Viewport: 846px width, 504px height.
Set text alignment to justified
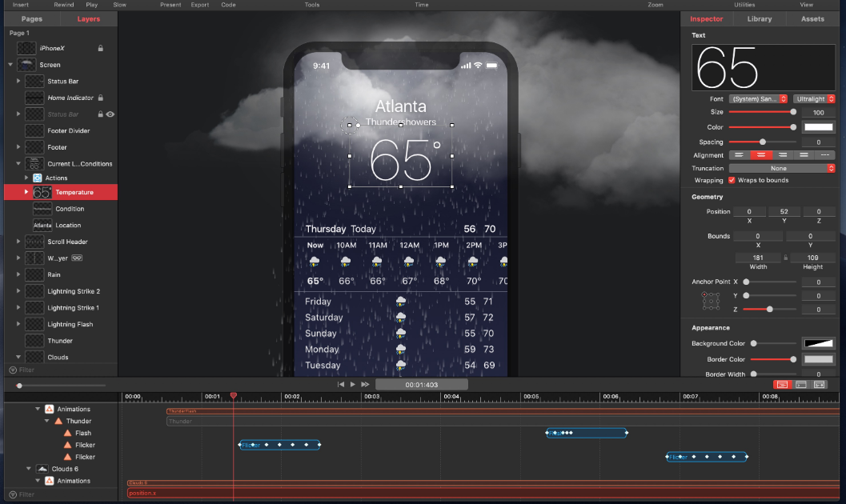click(804, 155)
